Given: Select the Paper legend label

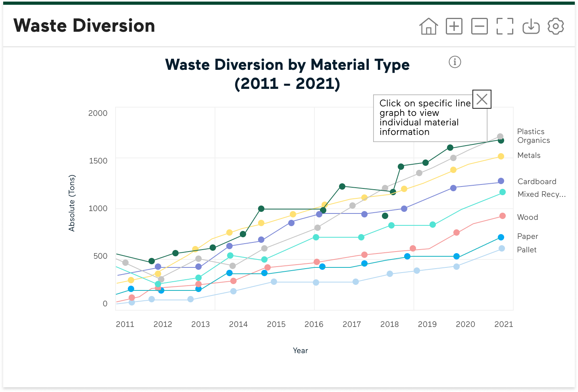Looking at the screenshot, I should pyautogui.click(x=528, y=236).
